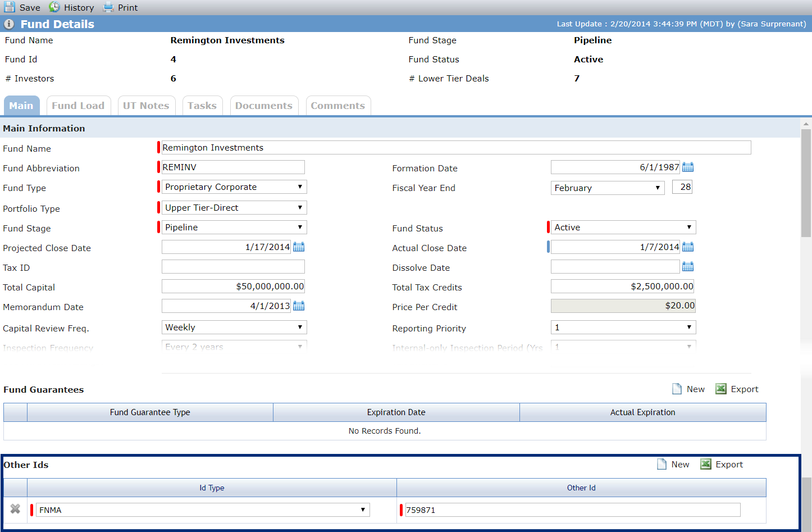Open the Projected Close Date calendar picker
This screenshot has height=532, width=812.
(x=299, y=247)
